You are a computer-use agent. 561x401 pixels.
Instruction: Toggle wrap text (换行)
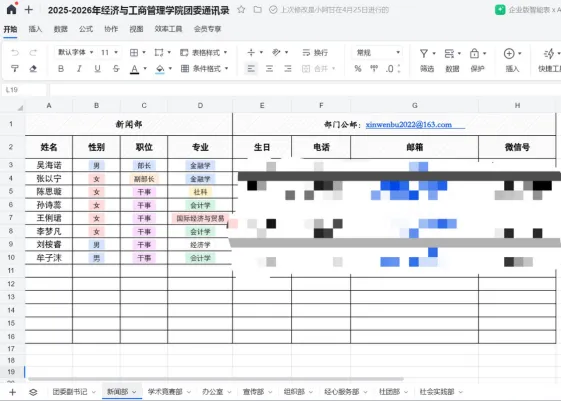tap(315, 53)
